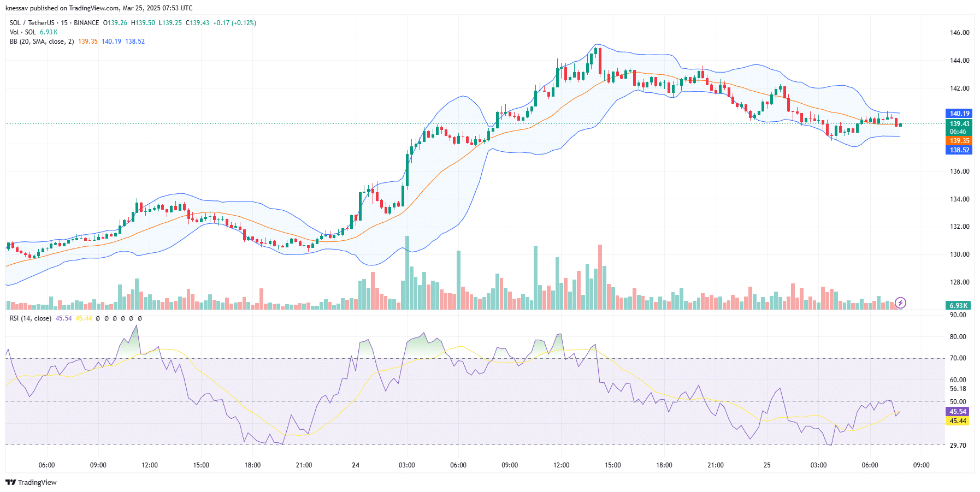This screenshot has width=980, height=492.
Task: Click the 60.00 RSI axis label
Action: (x=958, y=380)
